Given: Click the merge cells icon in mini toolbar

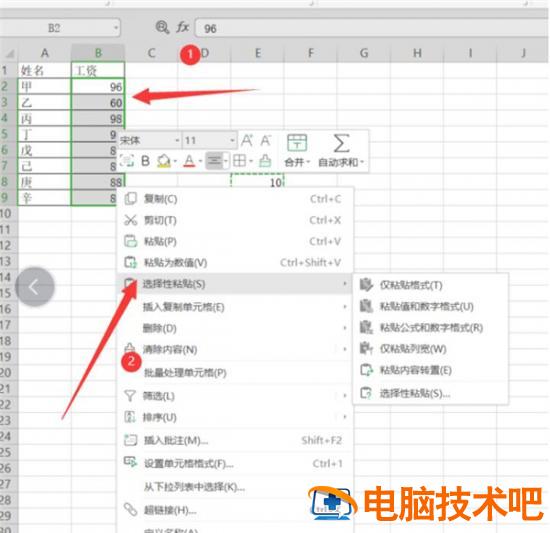Looking at the screenshot, I should 297,143.
